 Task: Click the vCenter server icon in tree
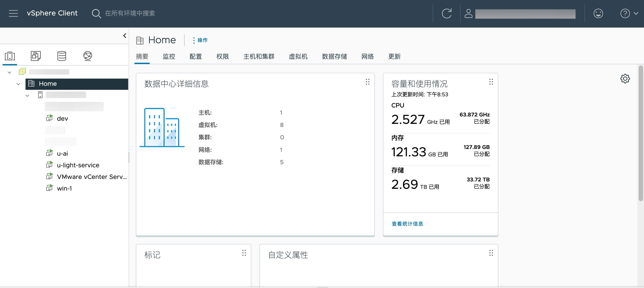click(22, 72)
